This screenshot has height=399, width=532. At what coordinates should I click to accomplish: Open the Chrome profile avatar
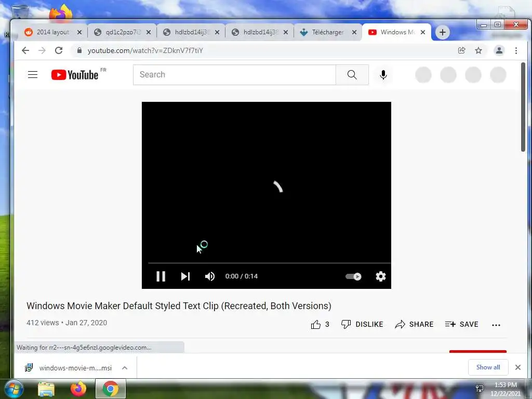pos(499,50)
